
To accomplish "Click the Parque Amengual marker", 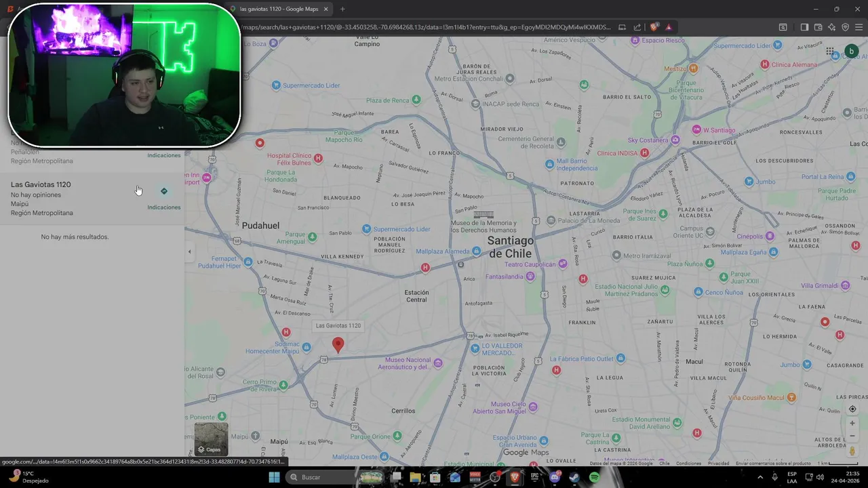I will click(x=312, y=237).
